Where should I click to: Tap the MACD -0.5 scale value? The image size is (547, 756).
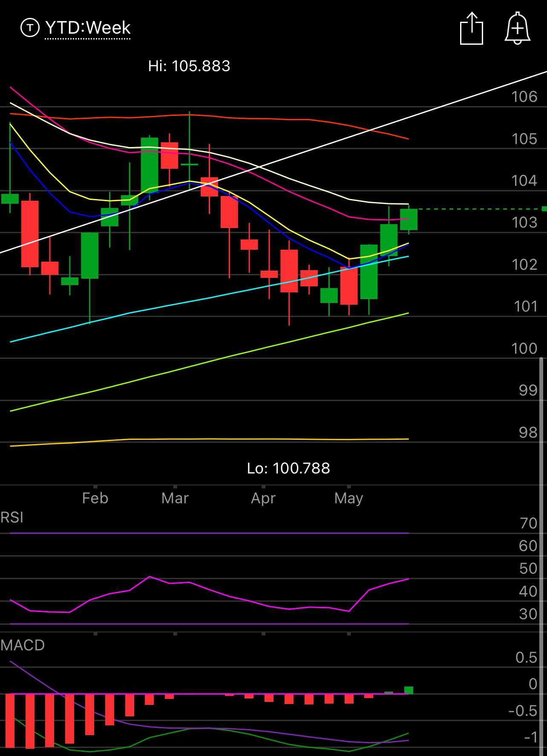tap(523, 711)
